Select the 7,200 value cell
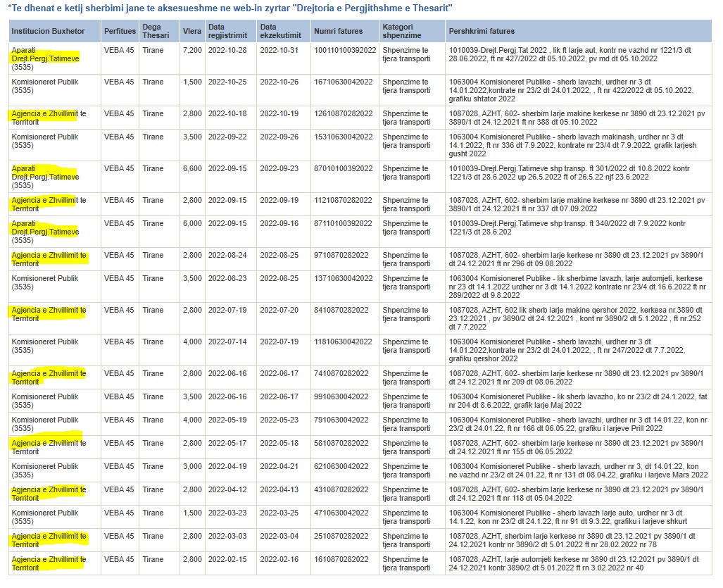723x588 pixels. point(192,51)
